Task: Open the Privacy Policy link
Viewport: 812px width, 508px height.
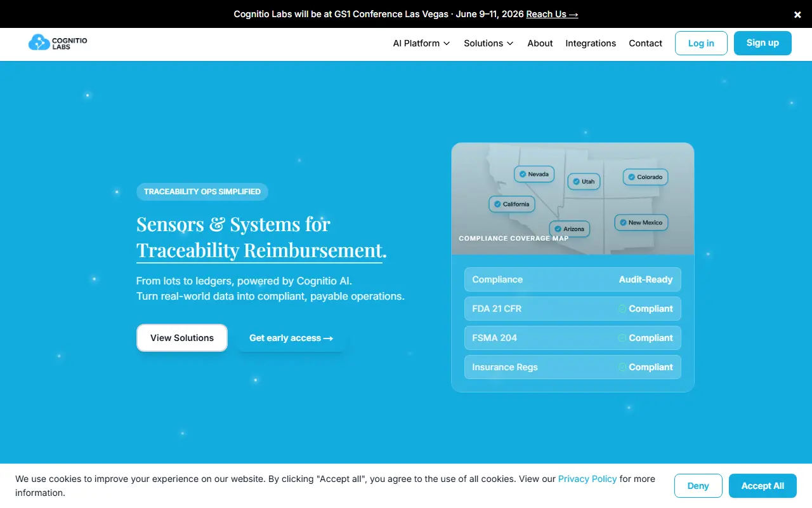Action: coord(587,479)
